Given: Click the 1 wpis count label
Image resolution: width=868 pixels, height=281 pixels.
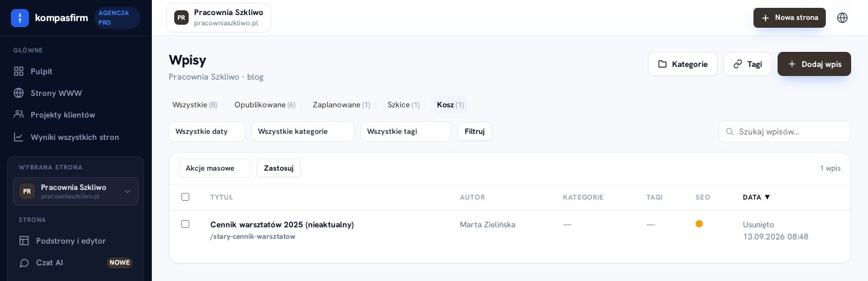Looking at the screenshot, I should pyautogui.click(x=831, y=168).
